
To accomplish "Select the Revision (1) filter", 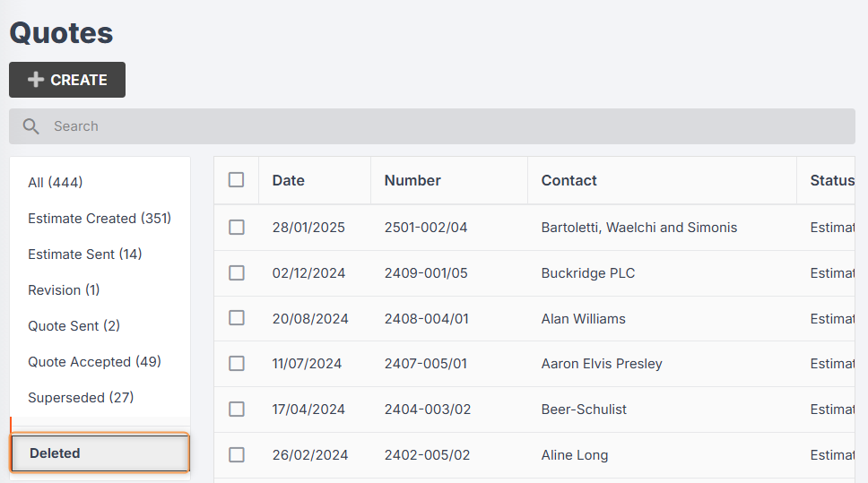I will coord(64,290).
